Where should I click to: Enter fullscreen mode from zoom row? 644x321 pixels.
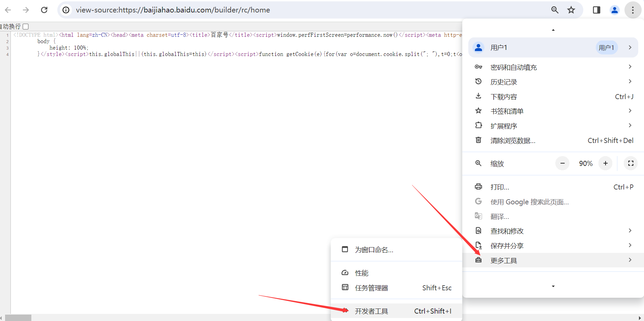coord(631,164)
